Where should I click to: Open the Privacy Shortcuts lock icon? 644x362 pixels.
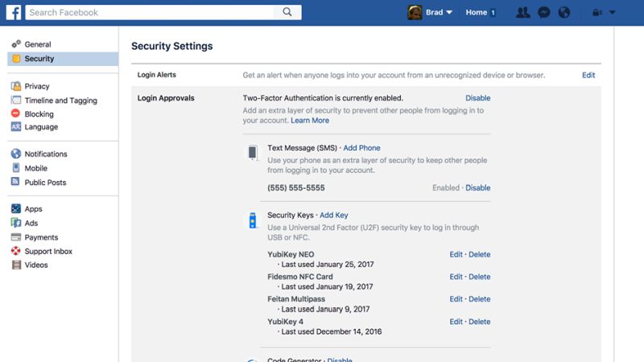[x=597, y=12]
